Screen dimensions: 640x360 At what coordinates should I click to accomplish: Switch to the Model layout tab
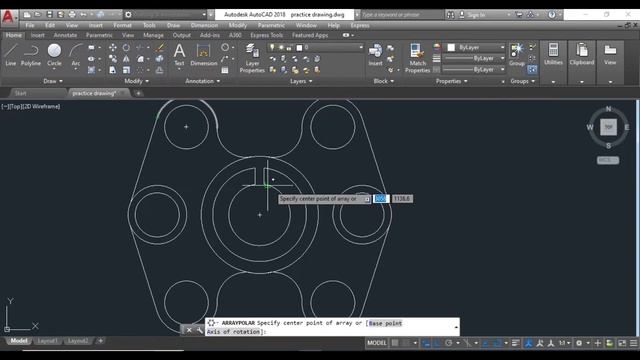click(x=18, y=341)
